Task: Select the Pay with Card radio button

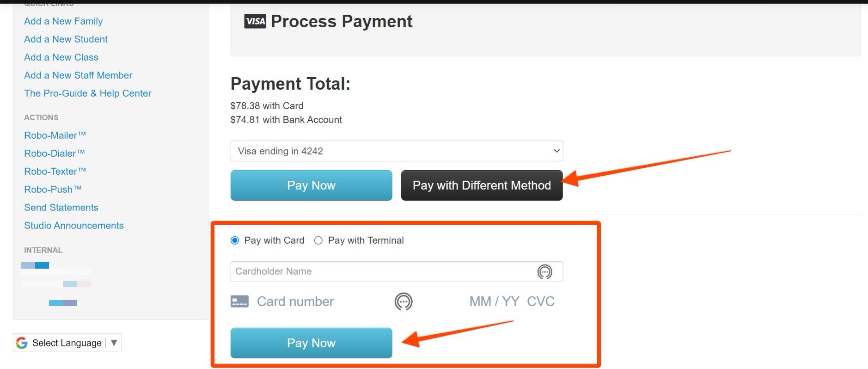Action: click(x=235, y=240)
